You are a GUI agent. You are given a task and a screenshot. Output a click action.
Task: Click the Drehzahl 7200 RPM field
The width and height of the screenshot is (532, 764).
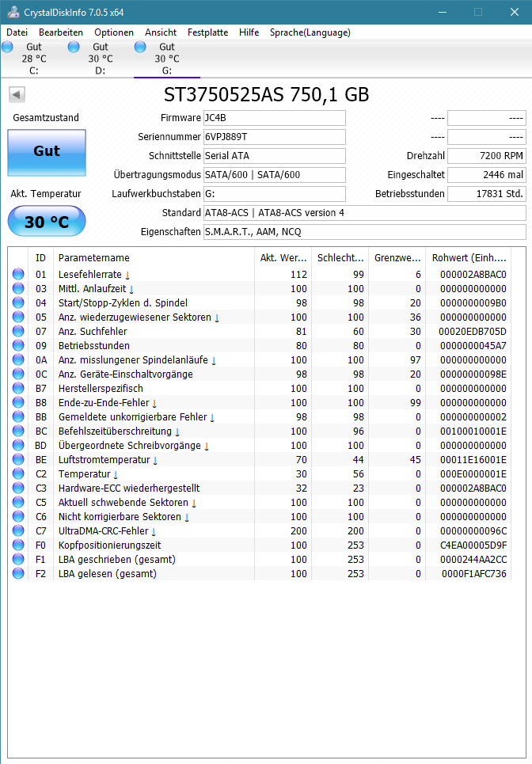click(x=487, y=156)
